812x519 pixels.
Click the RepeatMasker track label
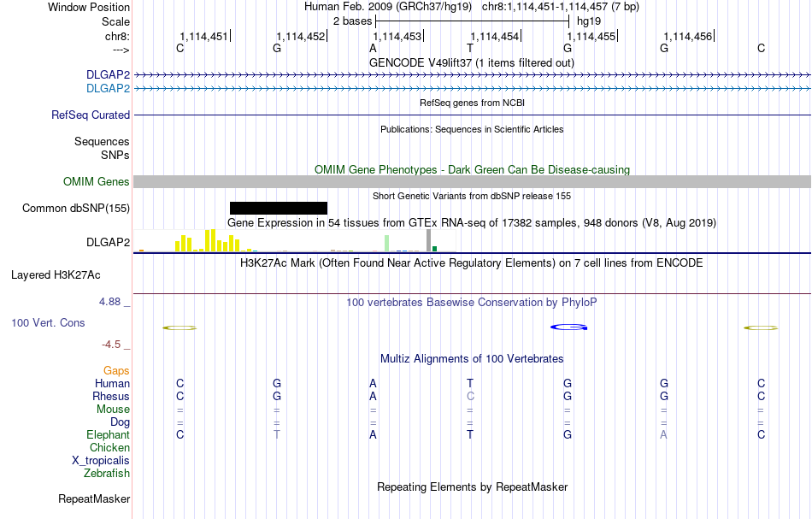point(94,498)
